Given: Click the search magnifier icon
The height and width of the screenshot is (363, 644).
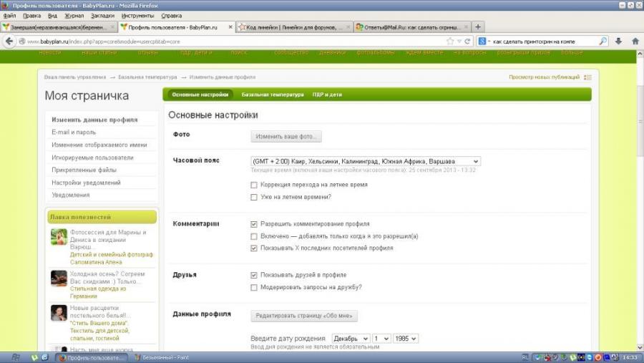Looking at the screenshot, I should coord(602,41).
